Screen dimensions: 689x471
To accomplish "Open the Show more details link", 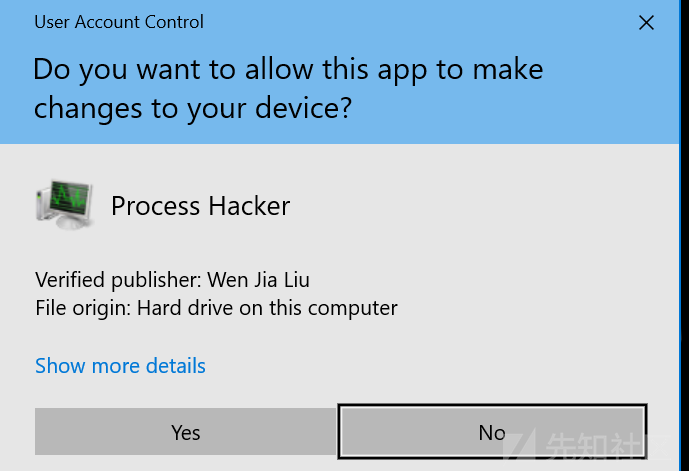I will tap(120, 366).
